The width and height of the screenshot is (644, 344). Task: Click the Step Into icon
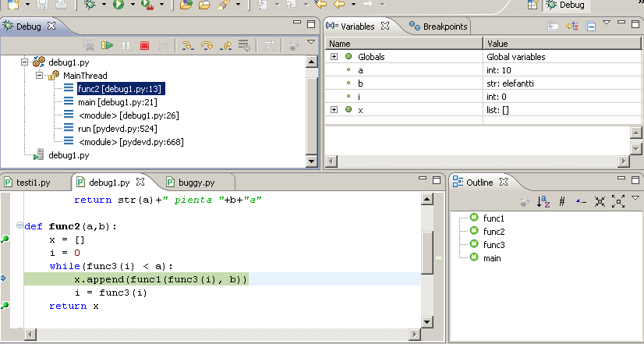tap(188, 46)
